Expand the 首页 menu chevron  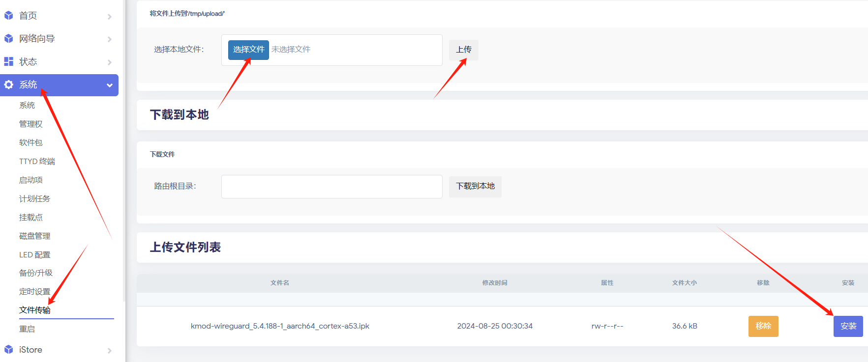[109, 17]
